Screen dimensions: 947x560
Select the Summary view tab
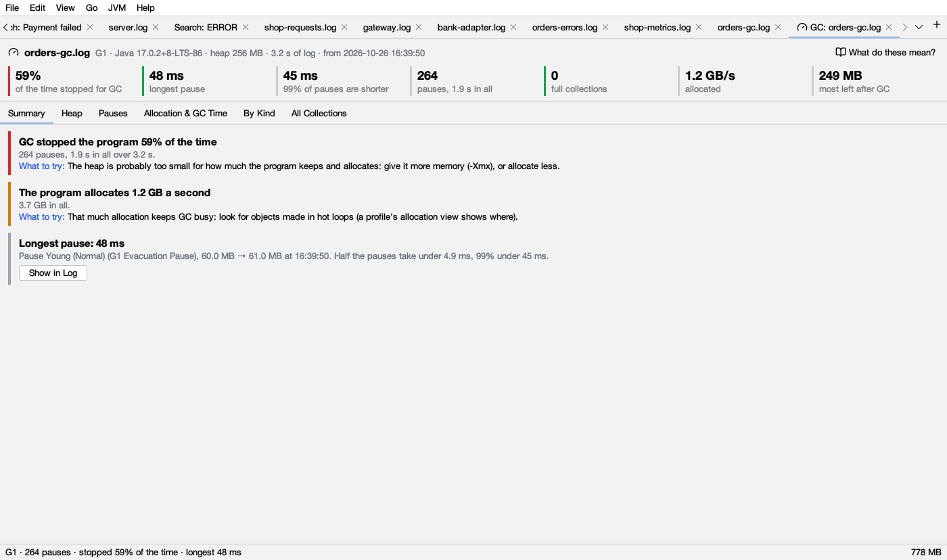tap(26, 113)
